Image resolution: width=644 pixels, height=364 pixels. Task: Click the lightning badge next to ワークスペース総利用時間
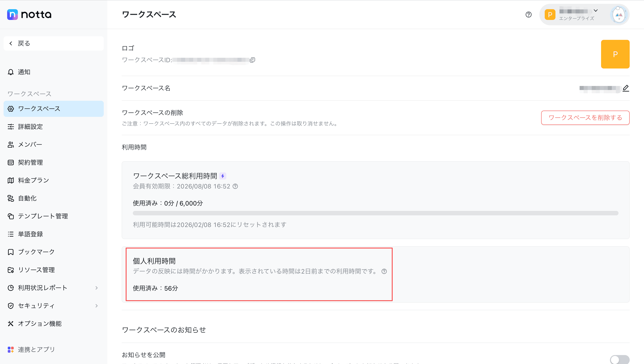click(x=222, y=176)
